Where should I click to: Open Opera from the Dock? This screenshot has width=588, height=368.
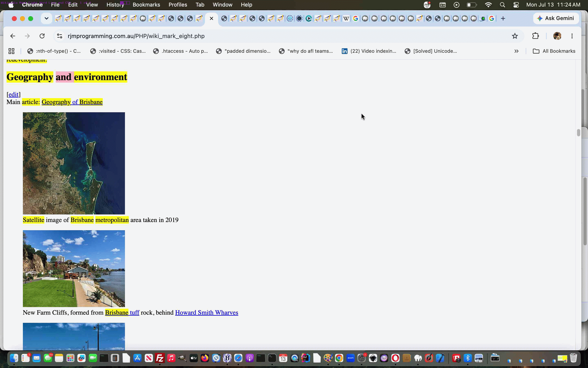pyautogui.click(x=395, y=358)
